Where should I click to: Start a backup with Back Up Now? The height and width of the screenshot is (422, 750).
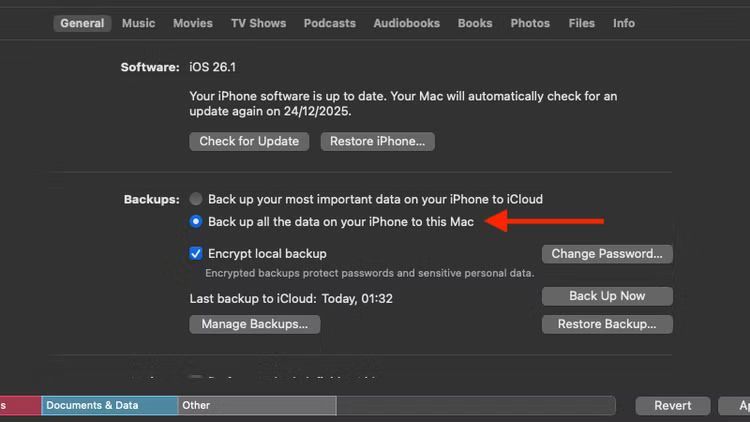(607, 296)
